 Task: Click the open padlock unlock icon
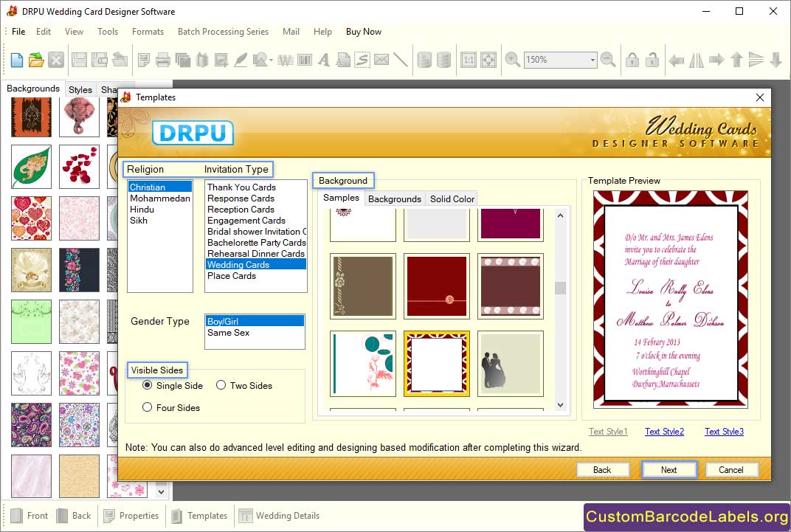[x=652, y=60]
